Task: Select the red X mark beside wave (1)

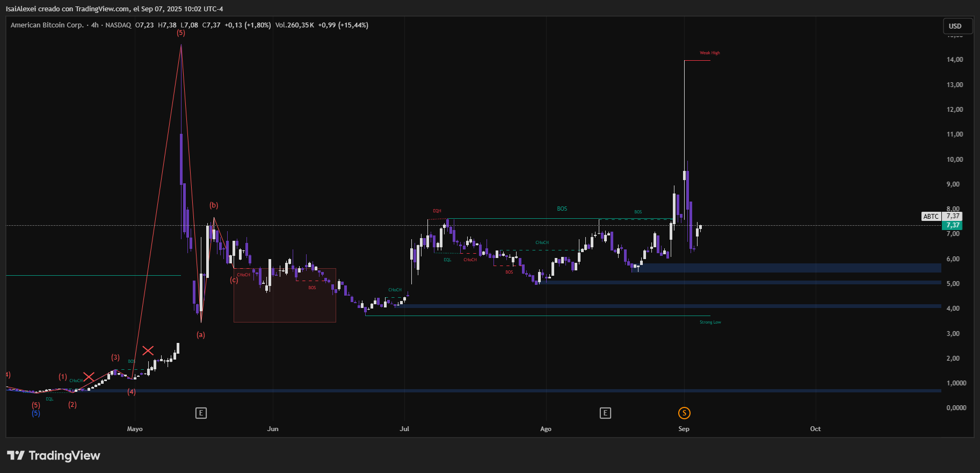Action: pyautogui.click(x=89, y=377)
